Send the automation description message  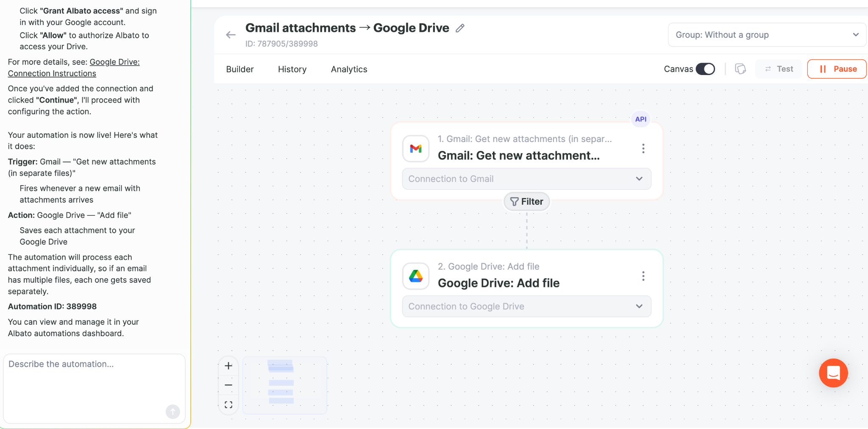pyautogui.click(x=172, y=411)
